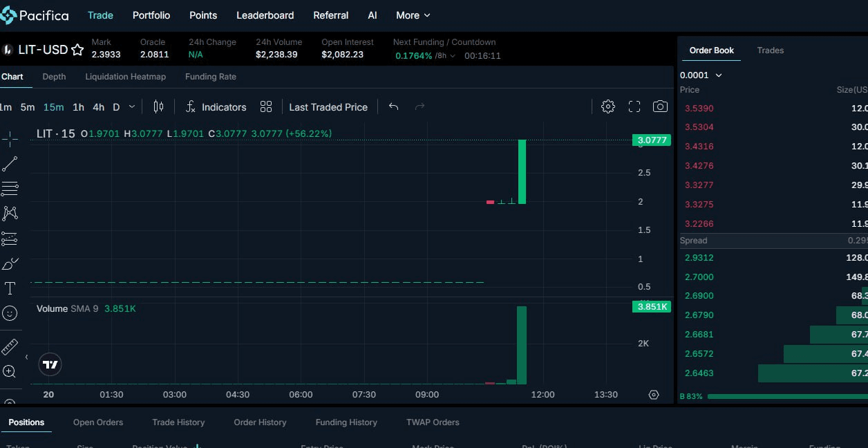The width and height of the screenshot is (868, 448).
Task: Select the 1h timeframe interval
Action: 78,107
